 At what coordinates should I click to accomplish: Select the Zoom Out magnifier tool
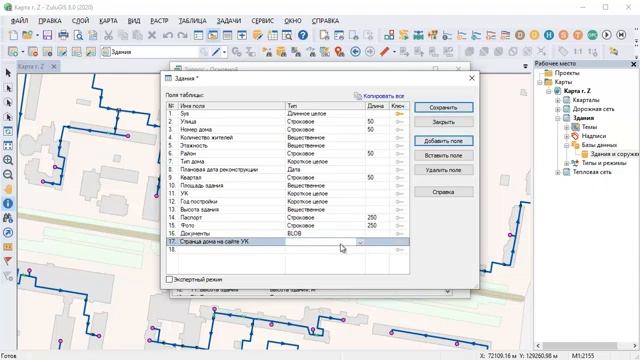click(x=8, y=175)
